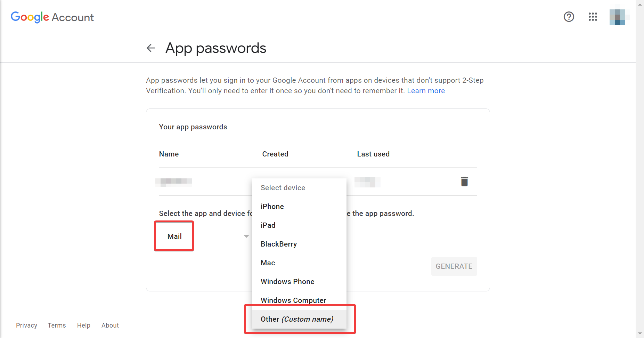Open the Privacy footer link

pyautogui.click(x=26, y=325)
